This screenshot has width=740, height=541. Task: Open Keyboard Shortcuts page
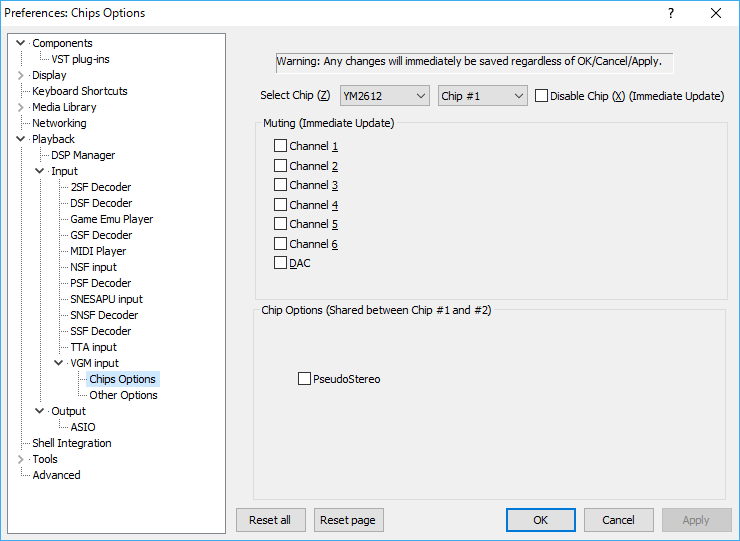point(80,91)
